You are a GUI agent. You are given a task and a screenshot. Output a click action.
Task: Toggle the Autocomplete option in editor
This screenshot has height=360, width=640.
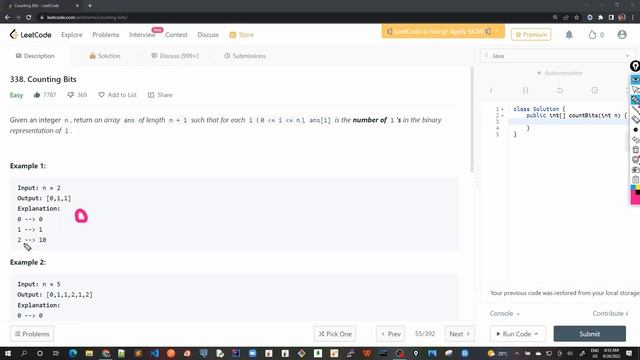tap(559, 73)
